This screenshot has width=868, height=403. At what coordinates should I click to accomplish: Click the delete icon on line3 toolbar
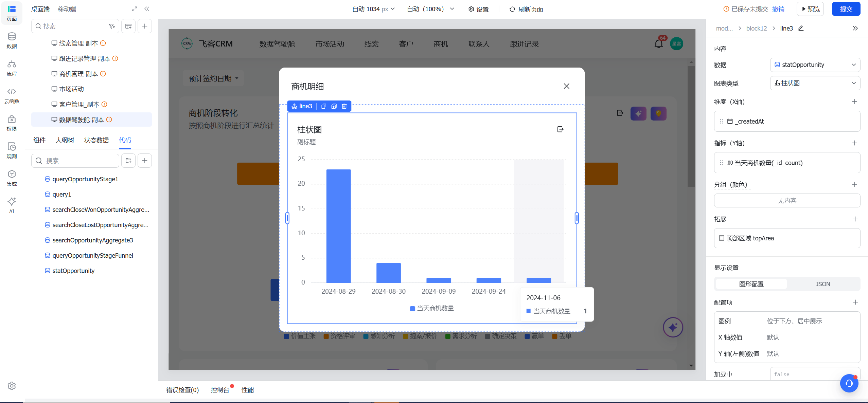pos(344,106)
